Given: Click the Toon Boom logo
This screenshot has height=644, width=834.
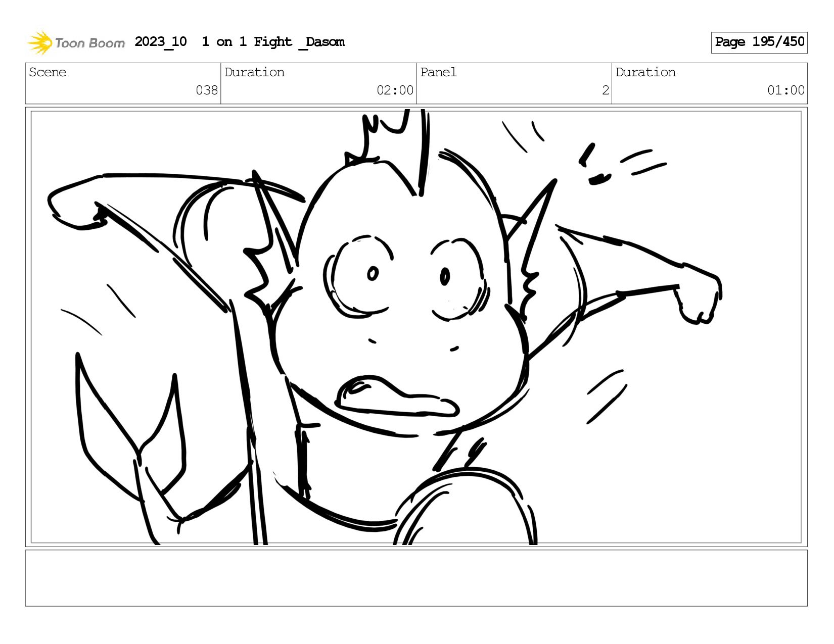Looking at the screenshot, I should pos(76,42).
